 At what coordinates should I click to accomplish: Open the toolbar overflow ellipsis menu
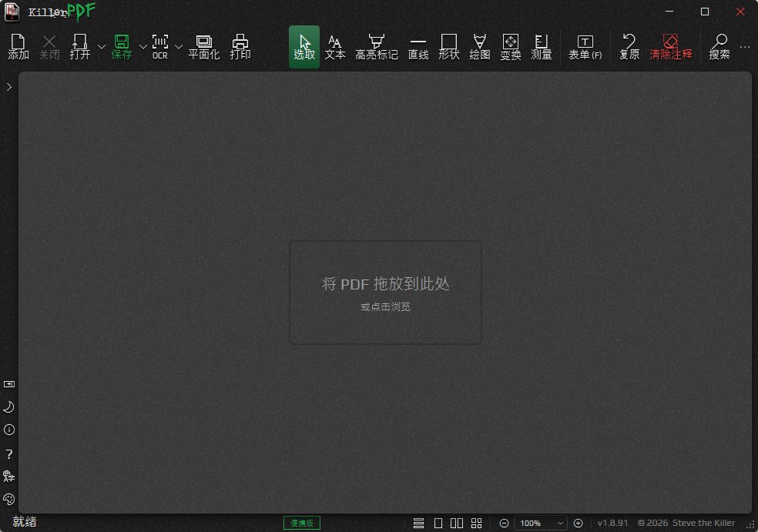(x=745, y=47)
